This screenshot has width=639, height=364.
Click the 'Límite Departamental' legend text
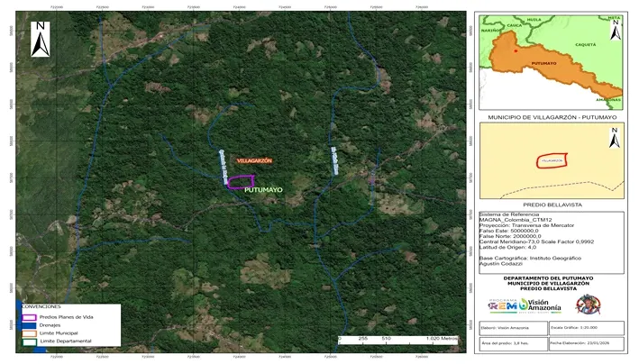tap(65, 341)
